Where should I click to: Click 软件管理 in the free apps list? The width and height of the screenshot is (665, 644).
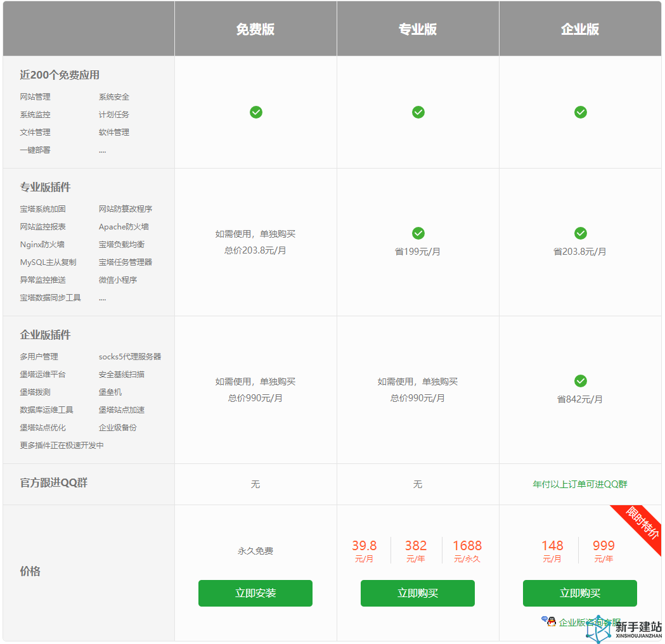click(114, 132)
